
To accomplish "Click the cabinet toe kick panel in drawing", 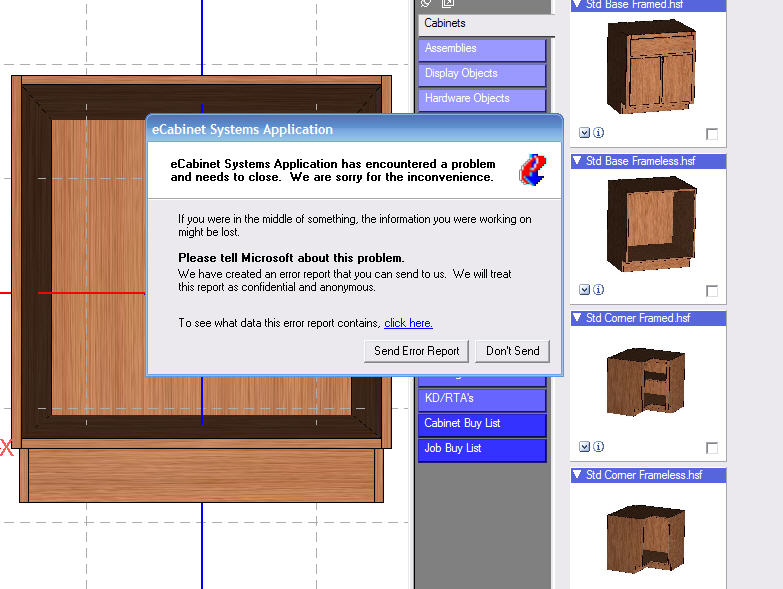I will pyautogui.click(x=201, y=475).
